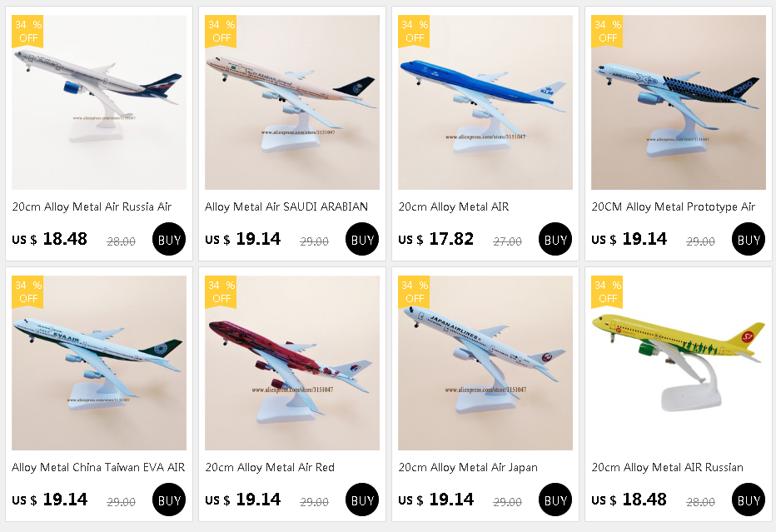The height and width of the screenshot is (532, 776).
Task: Buy the Japan Airlines model plane
Action: 555,500
